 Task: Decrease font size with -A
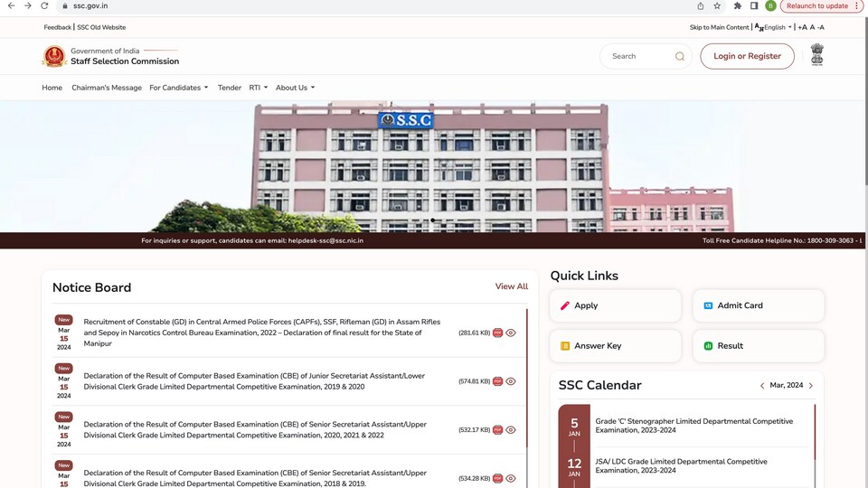click(821, 27)
